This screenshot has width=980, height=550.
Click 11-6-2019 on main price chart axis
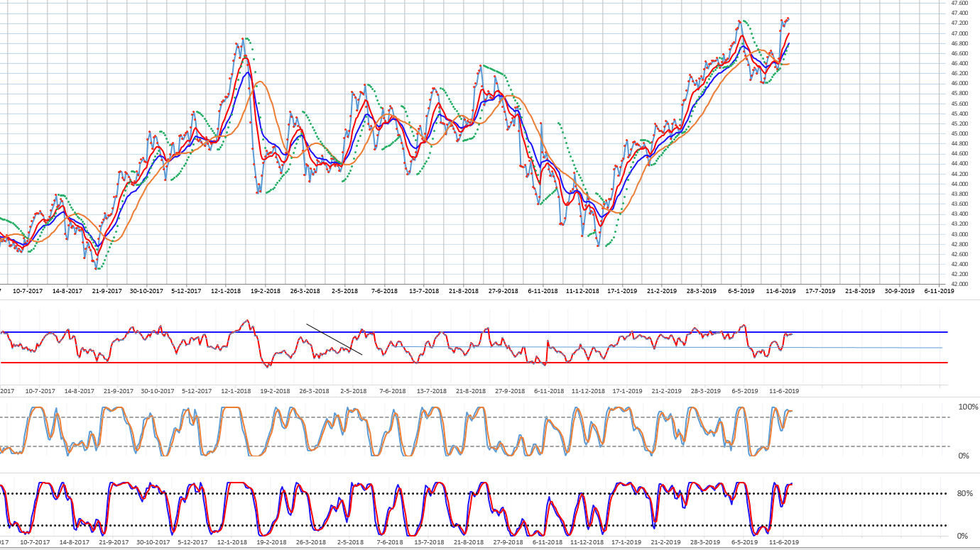(780, 291)
